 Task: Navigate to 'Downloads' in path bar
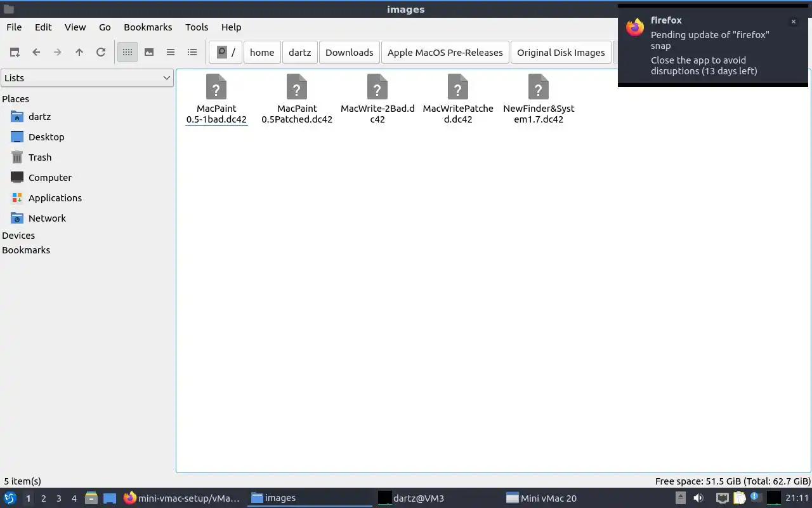point(350,53)
